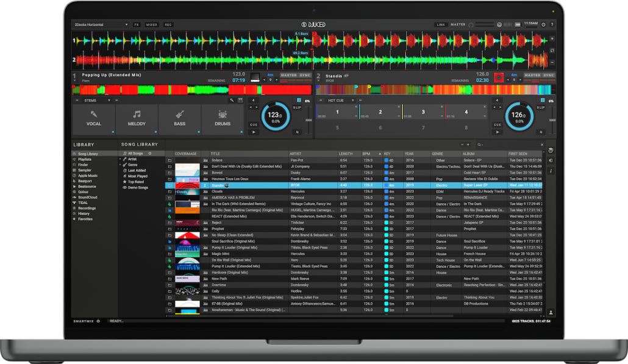
Task: Click the BASS guitar stem pad
Action: [179, 119]
